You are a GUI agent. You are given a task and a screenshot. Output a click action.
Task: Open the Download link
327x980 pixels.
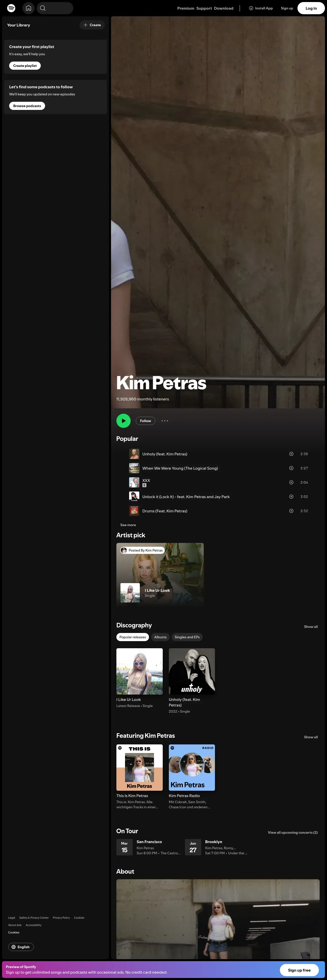coord(223,8)
